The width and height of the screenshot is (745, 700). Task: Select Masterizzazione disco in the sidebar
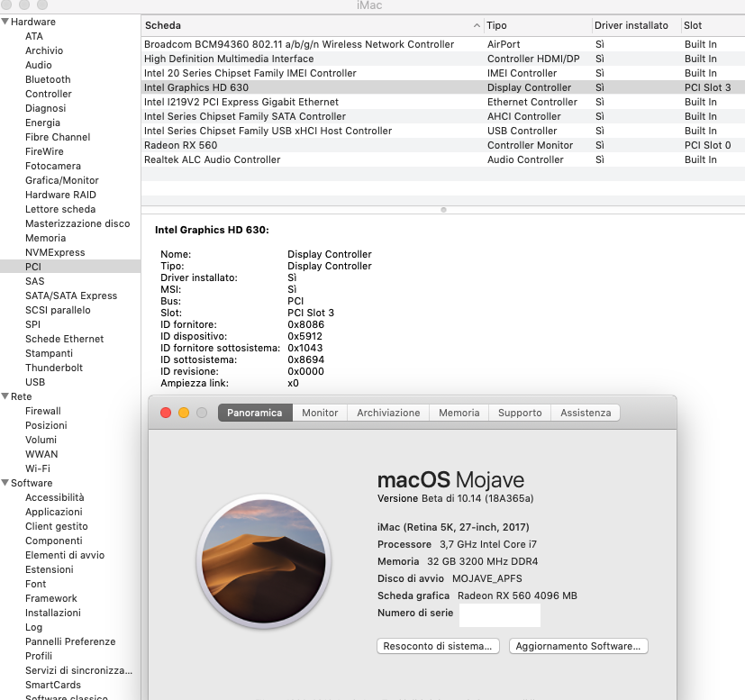tap(77, 223)
